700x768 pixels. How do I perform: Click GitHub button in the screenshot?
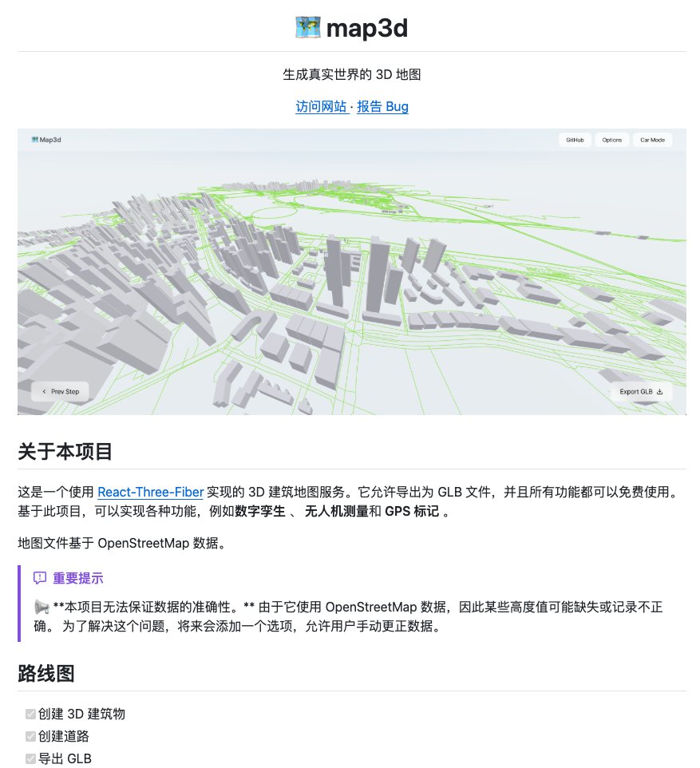575,140
